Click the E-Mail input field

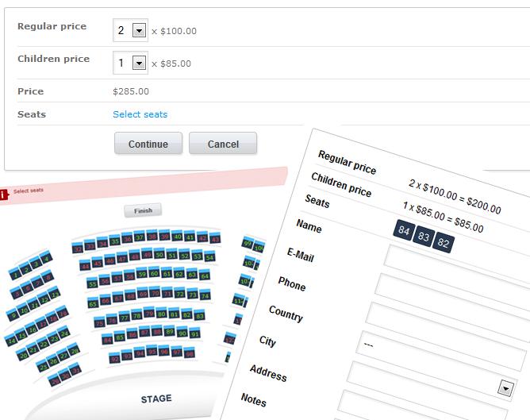click(x=451, y=298)
